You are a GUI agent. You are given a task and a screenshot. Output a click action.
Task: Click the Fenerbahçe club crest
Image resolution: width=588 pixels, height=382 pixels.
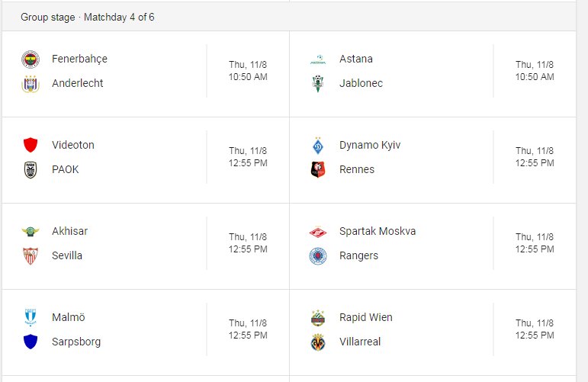click(31, 59)
